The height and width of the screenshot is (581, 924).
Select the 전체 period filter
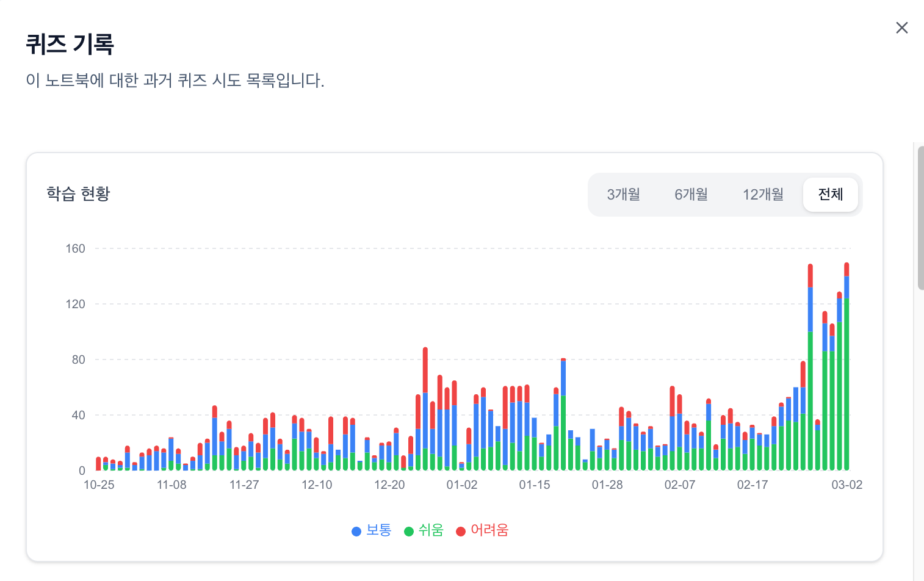coord(830,194)
